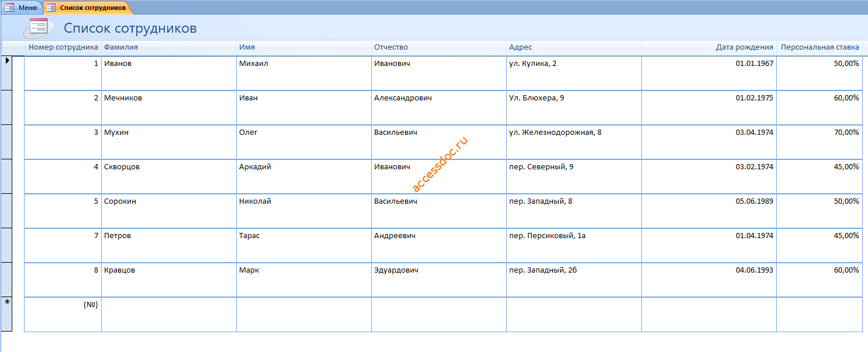Select the Список сотрудников tab
The width and height of the screenshot is (868, 352).
(88, 8)
